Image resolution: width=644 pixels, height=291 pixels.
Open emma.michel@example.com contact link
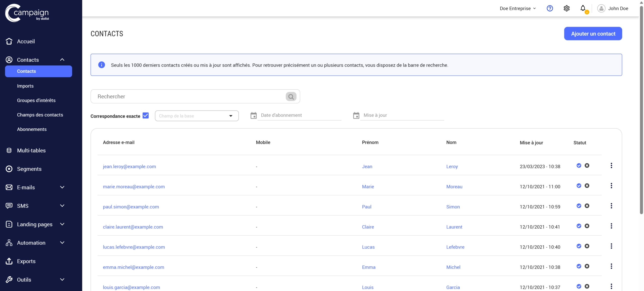click(133, 267)
